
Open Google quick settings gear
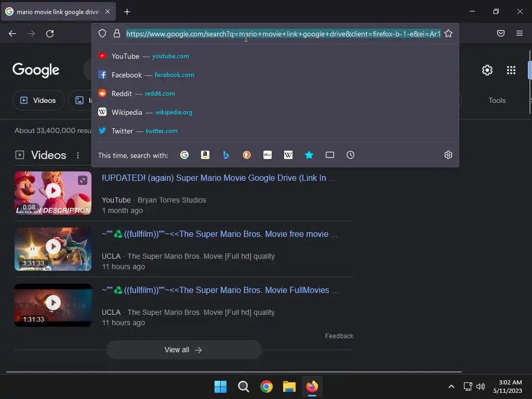(487, 70)
